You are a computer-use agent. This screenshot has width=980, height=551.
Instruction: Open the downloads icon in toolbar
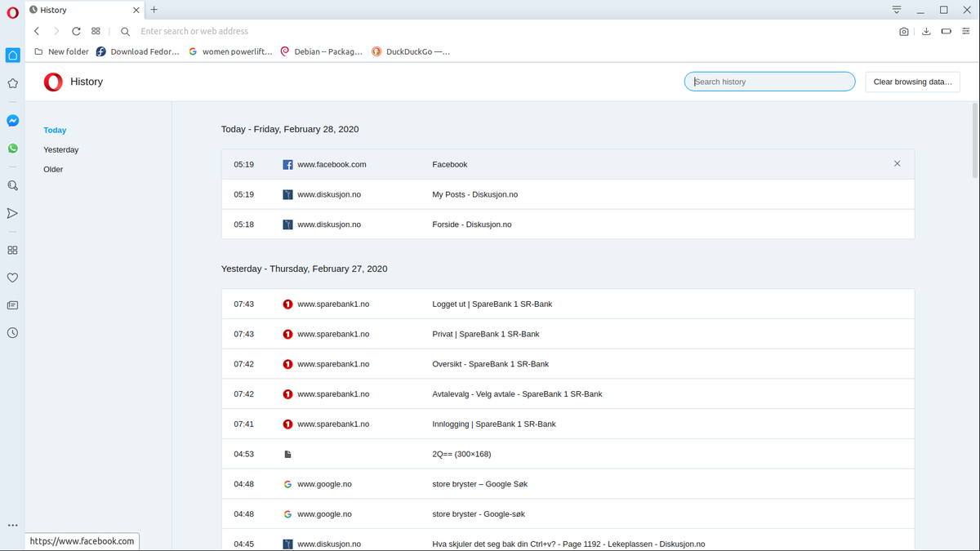[926, 31]
